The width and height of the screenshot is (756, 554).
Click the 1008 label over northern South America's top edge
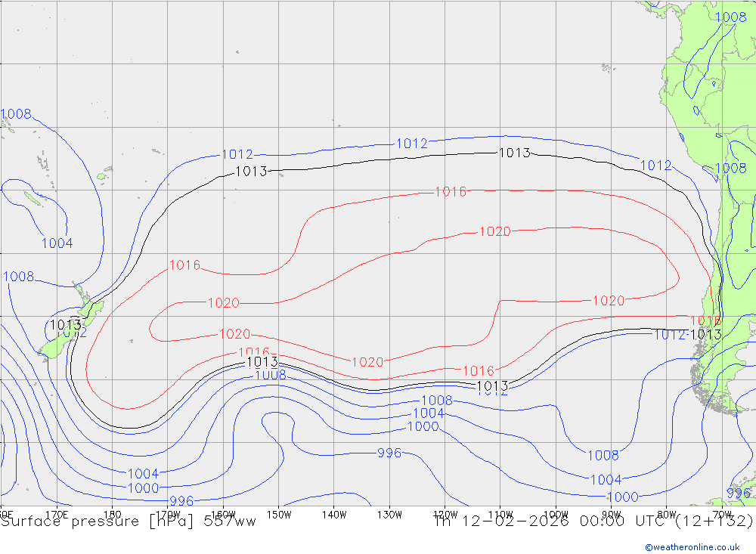731,17
